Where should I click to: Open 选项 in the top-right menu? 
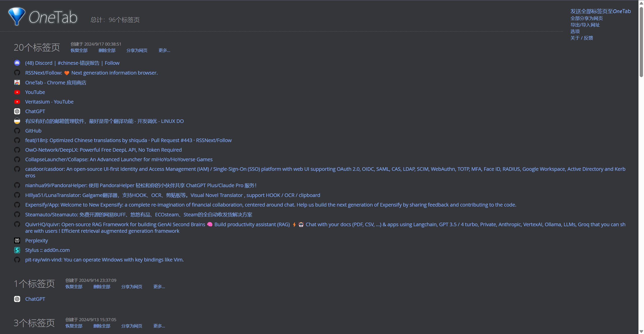[575, 31]
